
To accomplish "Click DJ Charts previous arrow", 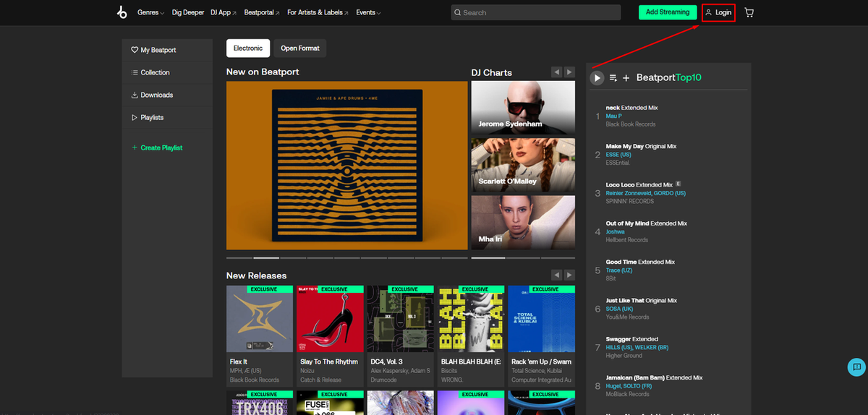I will coord(556,72).
